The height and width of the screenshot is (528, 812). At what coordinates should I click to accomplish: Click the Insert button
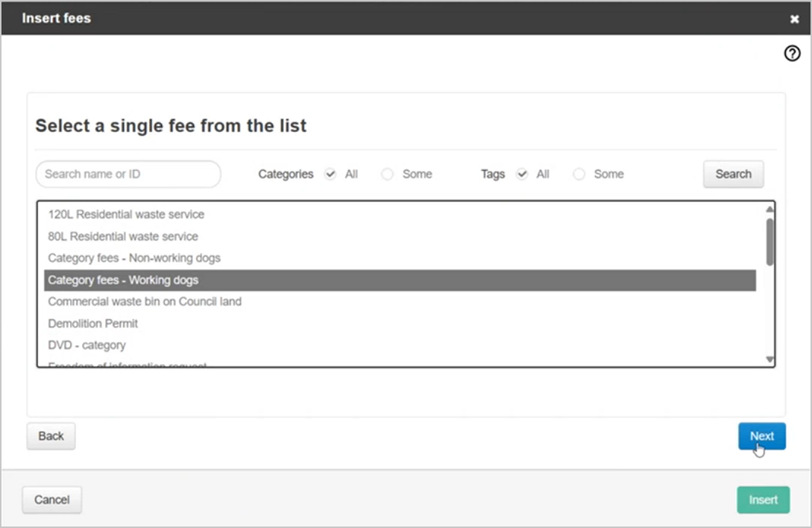point(762,500)
